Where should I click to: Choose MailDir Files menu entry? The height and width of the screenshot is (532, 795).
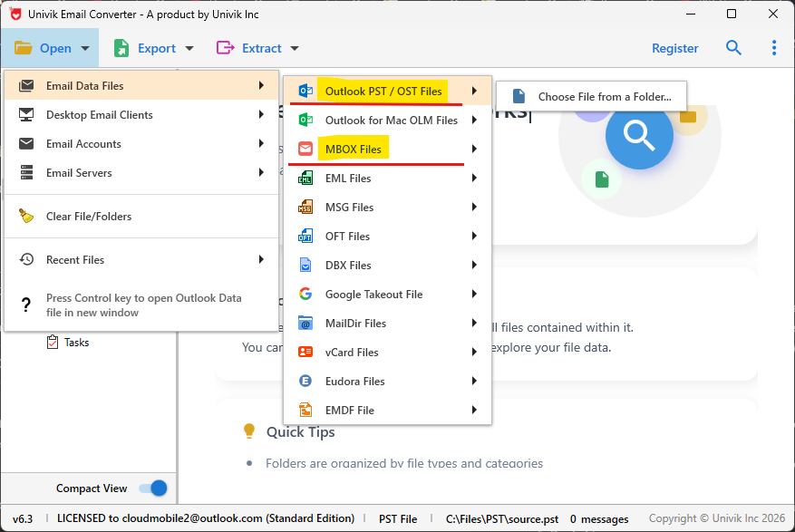click(388, 323)
